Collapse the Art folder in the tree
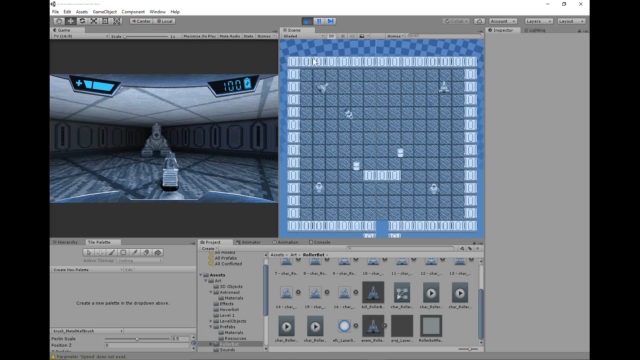640x360 pixels. point(206,281)
